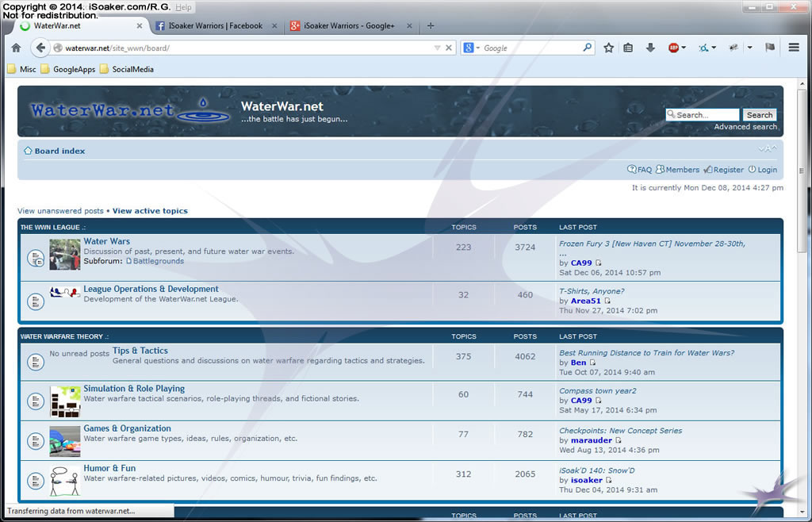View unanswered posts
This screenshot has height=522, width=812.
point(60,211)
